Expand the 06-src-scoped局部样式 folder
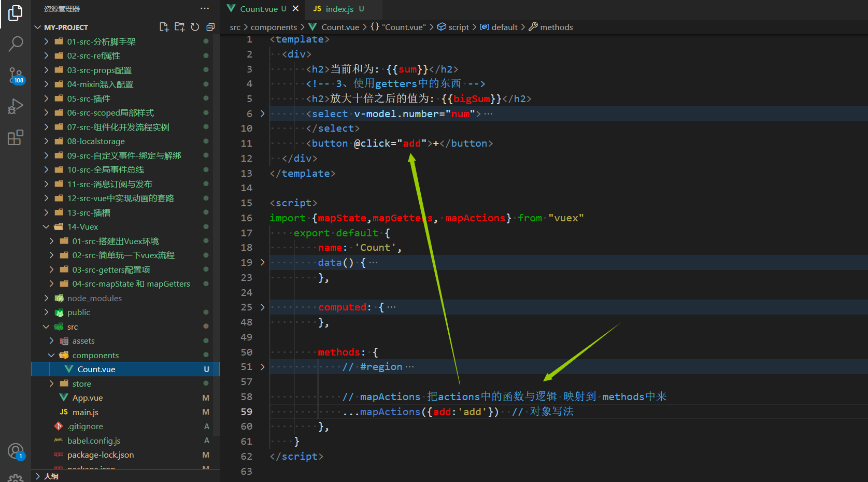This screenshot has height=482, width=868. click(x=46, y=112)
